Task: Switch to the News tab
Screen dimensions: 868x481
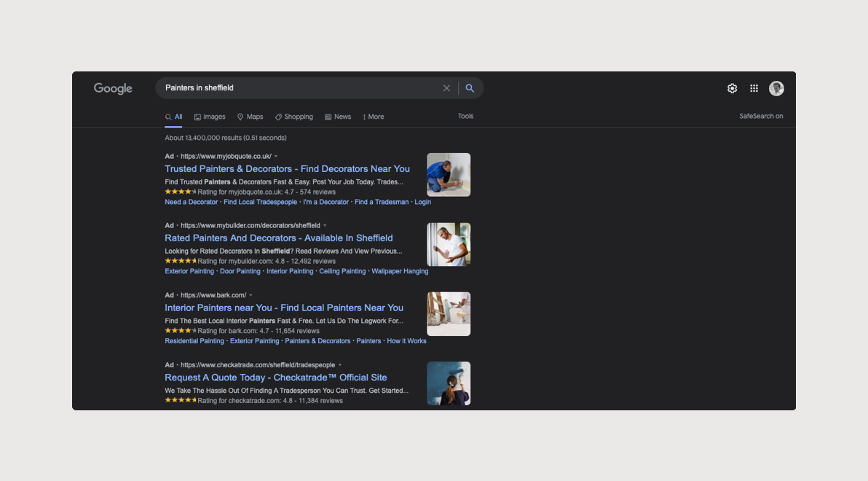Action: 338,117
